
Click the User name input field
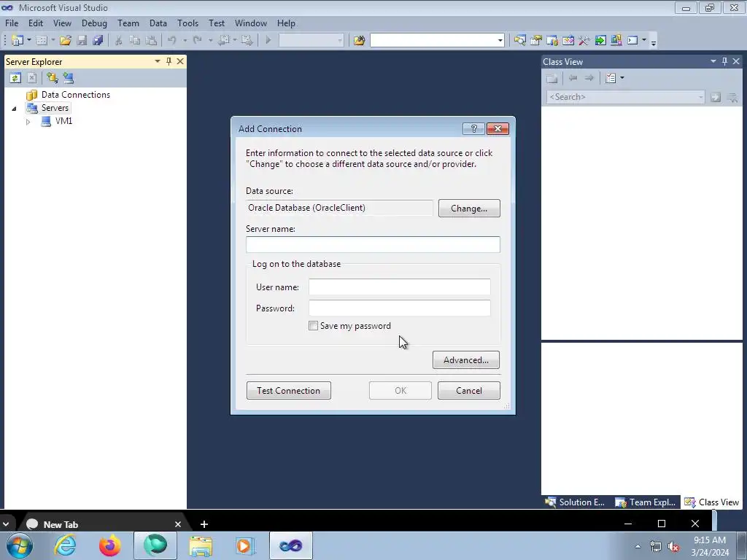399,287
